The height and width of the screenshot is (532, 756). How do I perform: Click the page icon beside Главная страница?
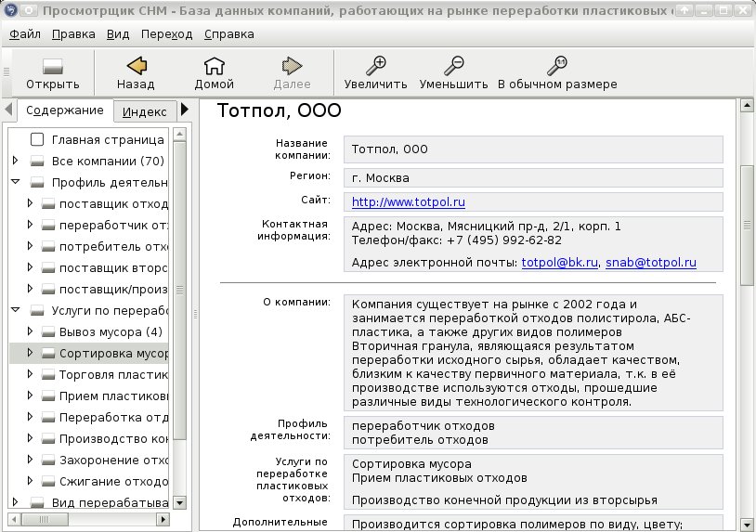37,139
